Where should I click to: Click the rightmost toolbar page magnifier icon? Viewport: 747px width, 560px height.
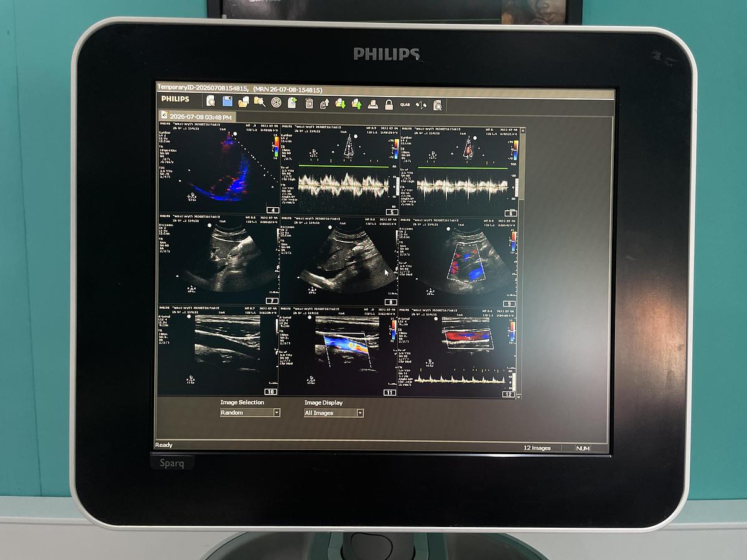click(438, 105)
